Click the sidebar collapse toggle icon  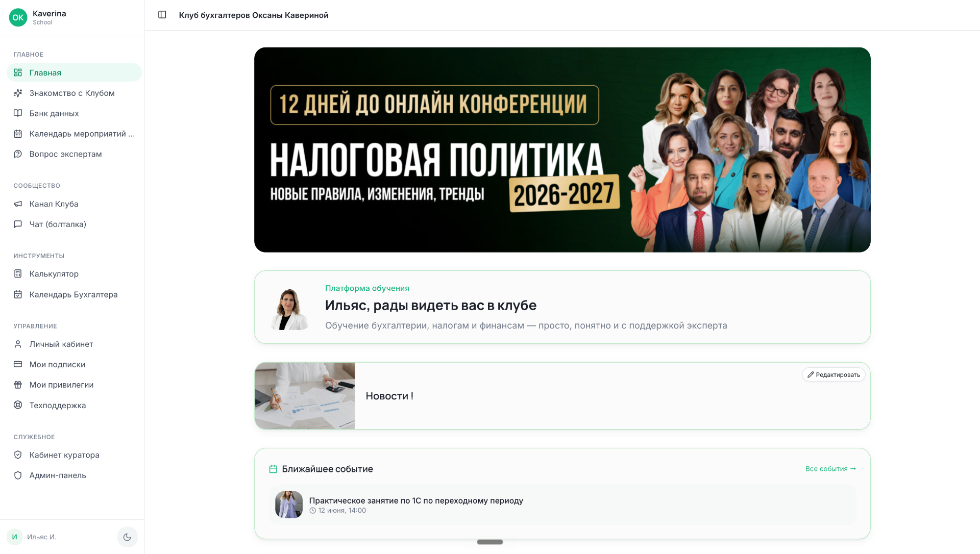(x=162, y=15)
